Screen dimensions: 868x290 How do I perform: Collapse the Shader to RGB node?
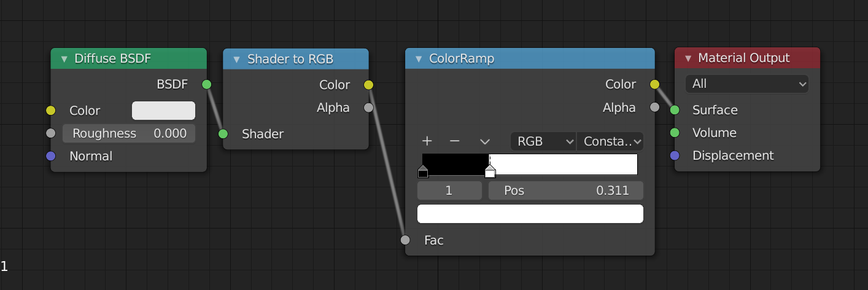coord(236,60)
